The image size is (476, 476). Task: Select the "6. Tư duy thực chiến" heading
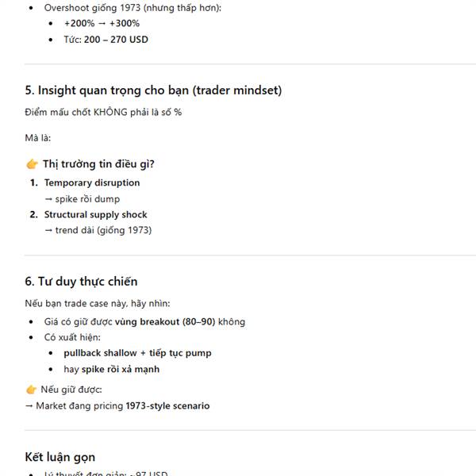(x=81, y=282)
